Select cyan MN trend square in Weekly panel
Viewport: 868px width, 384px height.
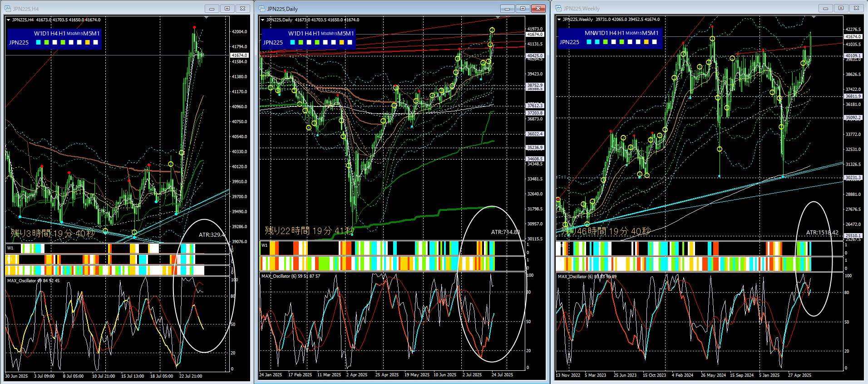[x=589, y=42]
